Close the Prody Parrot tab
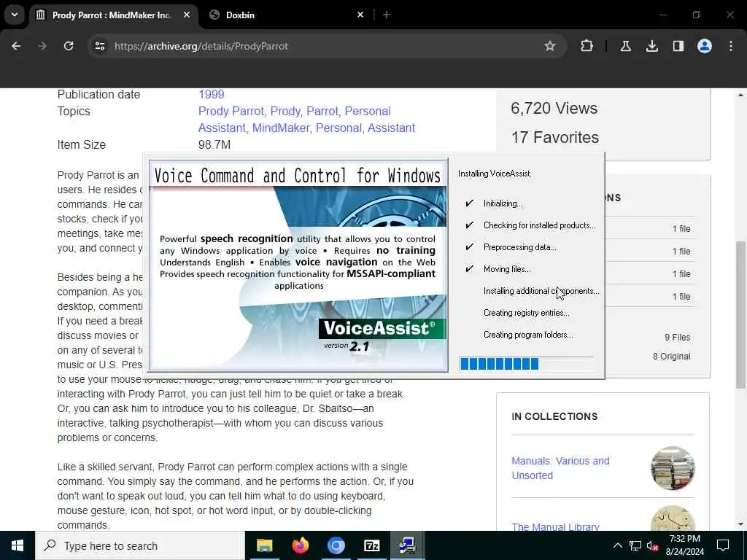Viewport: 747px width, 560px height. (x=187, y=15)
